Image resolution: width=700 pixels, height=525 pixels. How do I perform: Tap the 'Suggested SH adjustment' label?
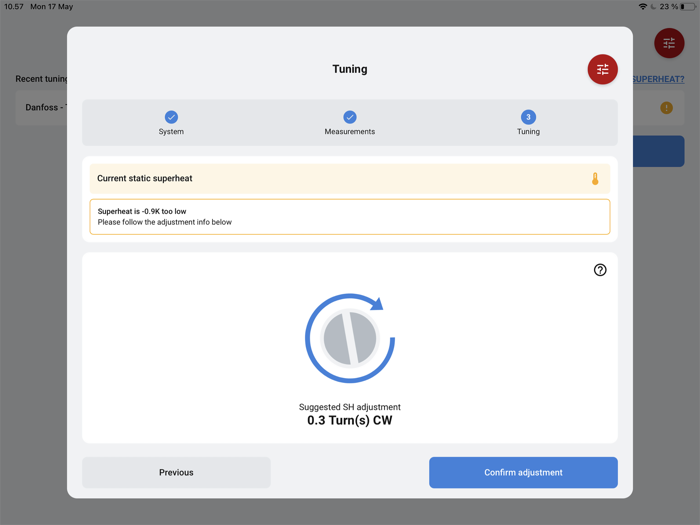(350, 407)
